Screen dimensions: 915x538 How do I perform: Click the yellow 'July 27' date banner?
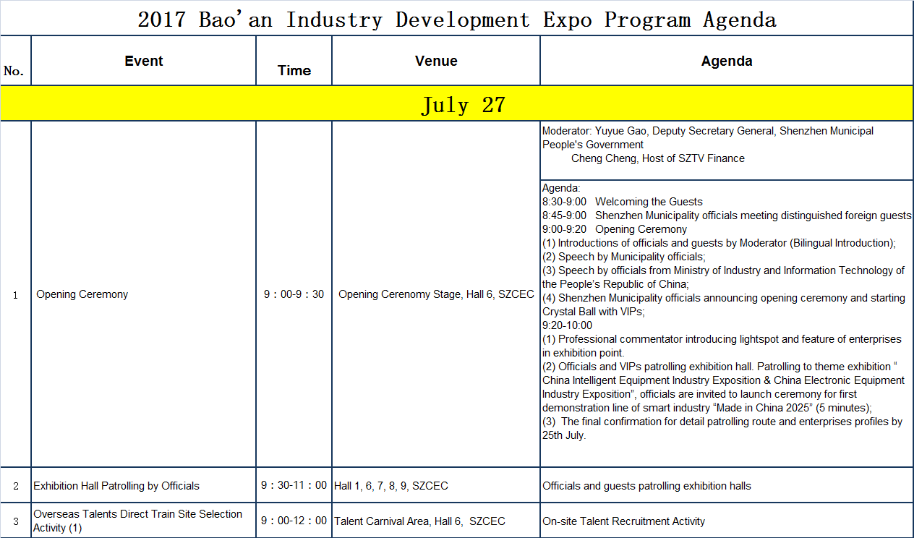(457, 104)
